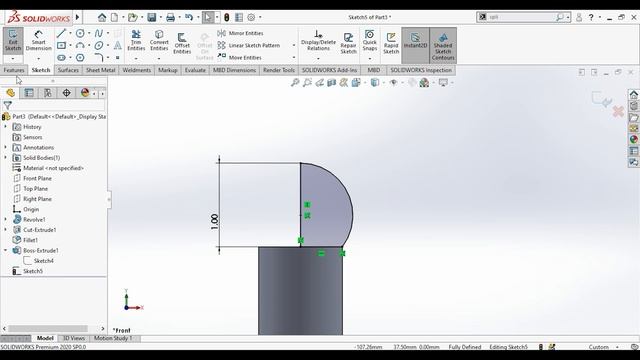The width and height of the screenshot is (640, 360).
Task: Switch to the Sheet Metal tab
Action: point(100,70)
